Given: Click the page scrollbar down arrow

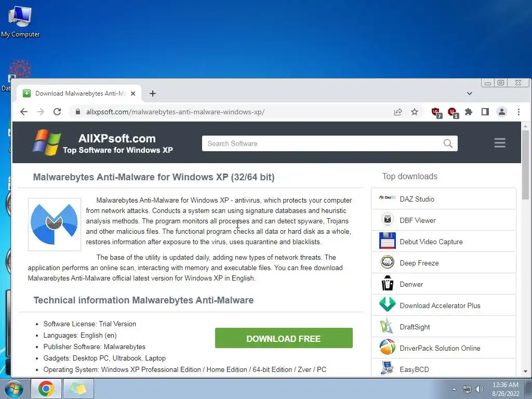Looking at the screenshot, I should [525, 371].
